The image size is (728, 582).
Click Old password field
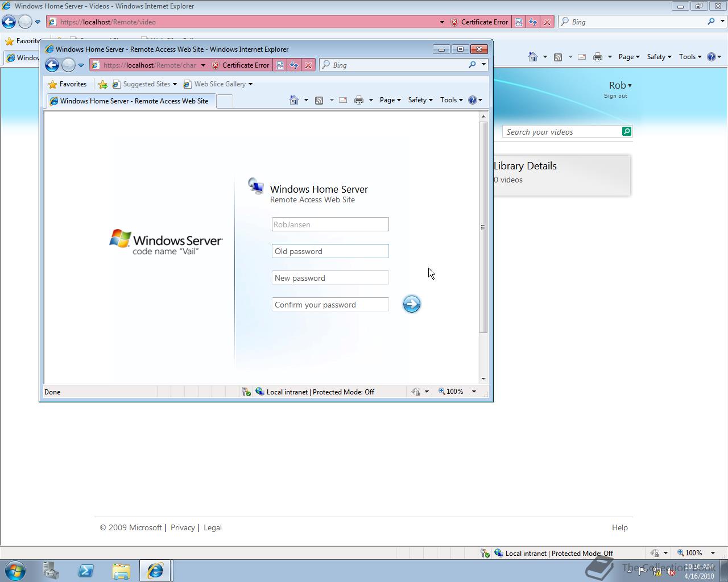pyautogui.click(x=330, y=251)
